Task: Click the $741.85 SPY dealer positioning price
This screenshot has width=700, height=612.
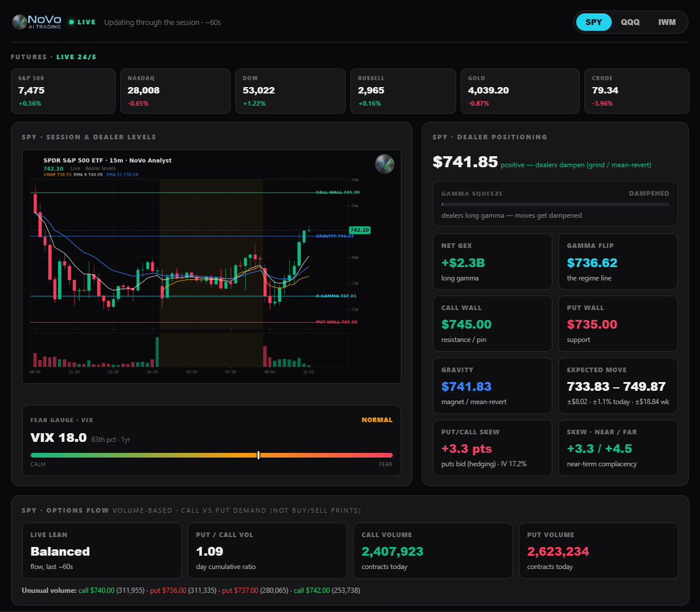Action: 465,162
